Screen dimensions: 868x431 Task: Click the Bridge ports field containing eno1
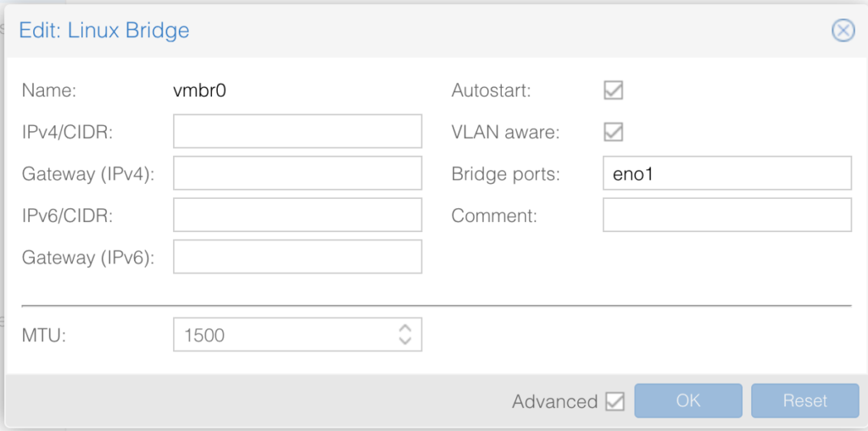pos(726,173)
